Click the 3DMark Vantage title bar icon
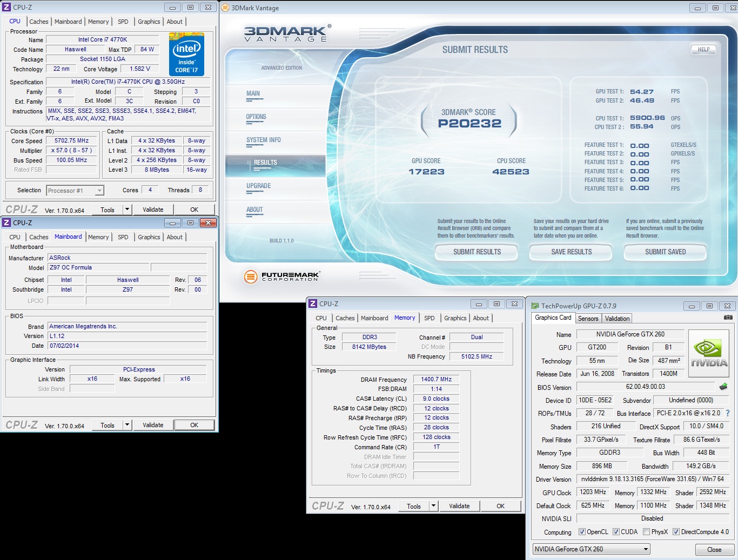The width and height of the screenshot is (738, 560). click(x=225, y=8)
